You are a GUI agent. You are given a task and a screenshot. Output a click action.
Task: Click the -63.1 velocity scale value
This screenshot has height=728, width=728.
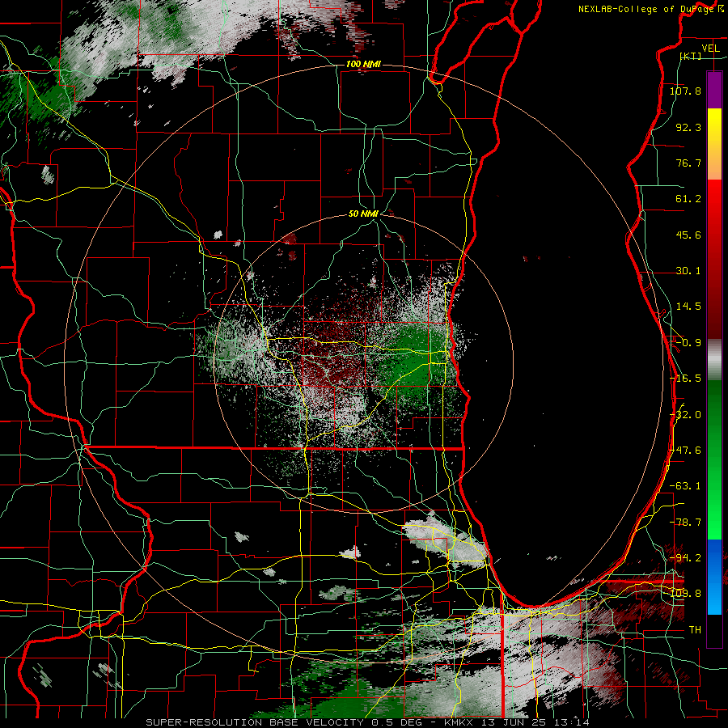tap(685, 486)
